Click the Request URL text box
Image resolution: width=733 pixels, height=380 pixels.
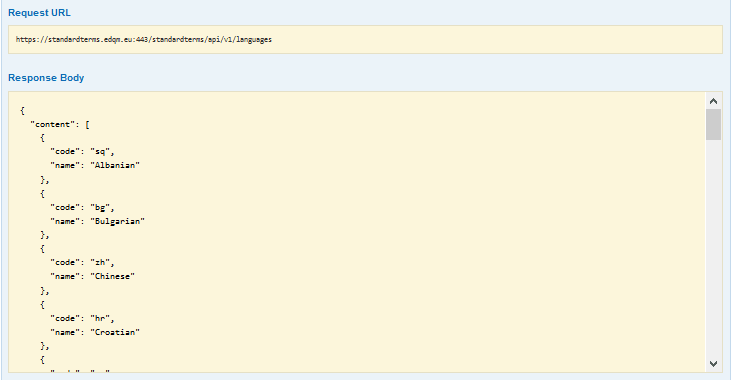[365, 40]
